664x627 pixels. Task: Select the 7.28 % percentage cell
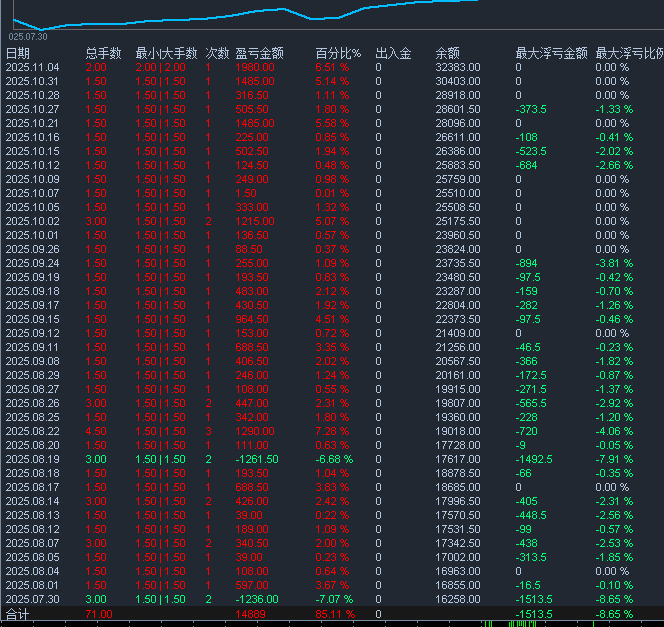(x=331, y=431)
